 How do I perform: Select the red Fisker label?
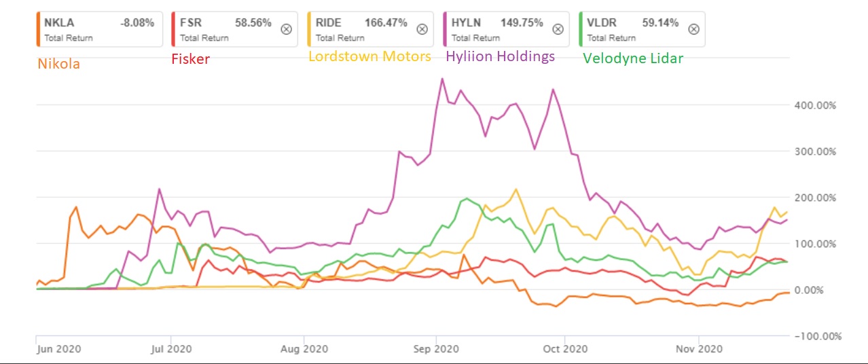click(x=190, y=59)
